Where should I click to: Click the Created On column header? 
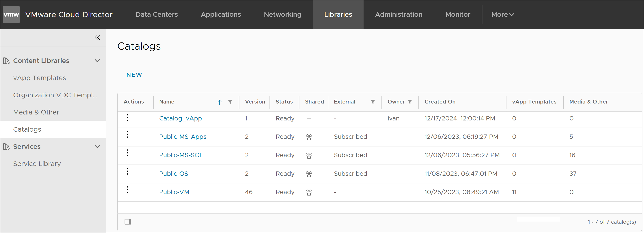tap(440, 102)
